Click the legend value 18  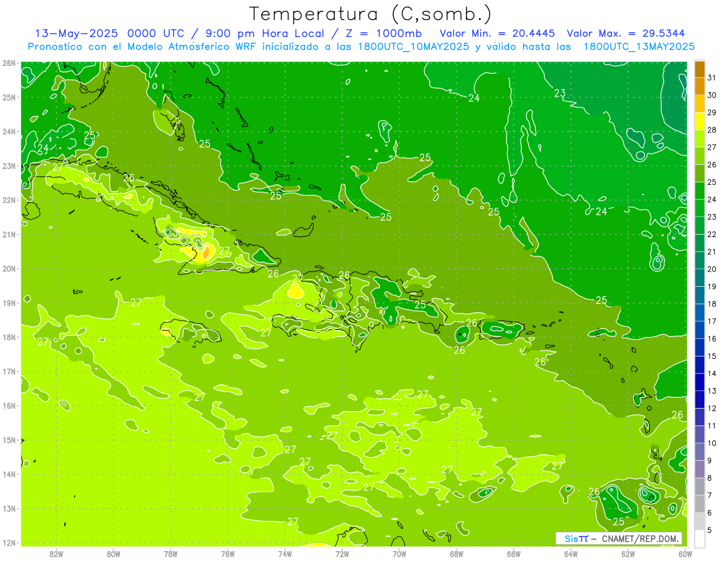712,304
